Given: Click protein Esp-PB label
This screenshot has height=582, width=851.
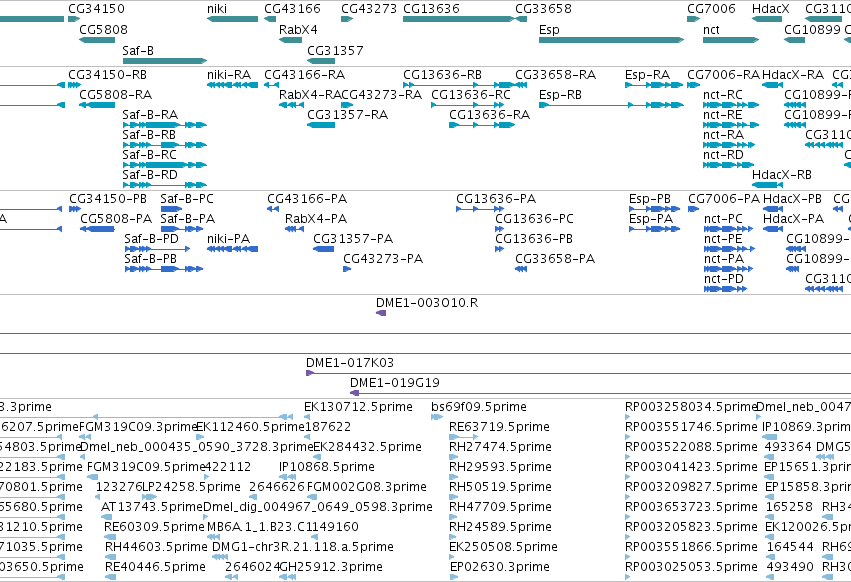Looking at the screenshot, I should pyautogui.click(x=650, y=199).
